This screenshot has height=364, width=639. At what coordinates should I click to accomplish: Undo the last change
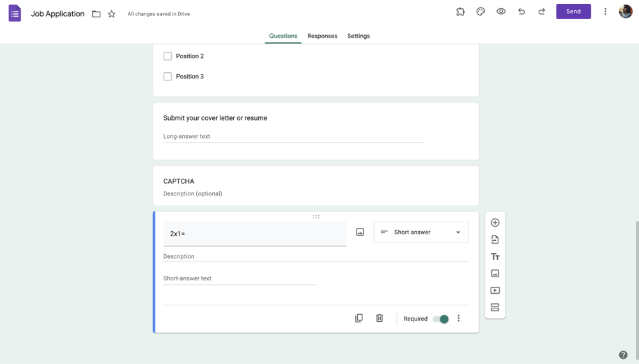(521, 11)
